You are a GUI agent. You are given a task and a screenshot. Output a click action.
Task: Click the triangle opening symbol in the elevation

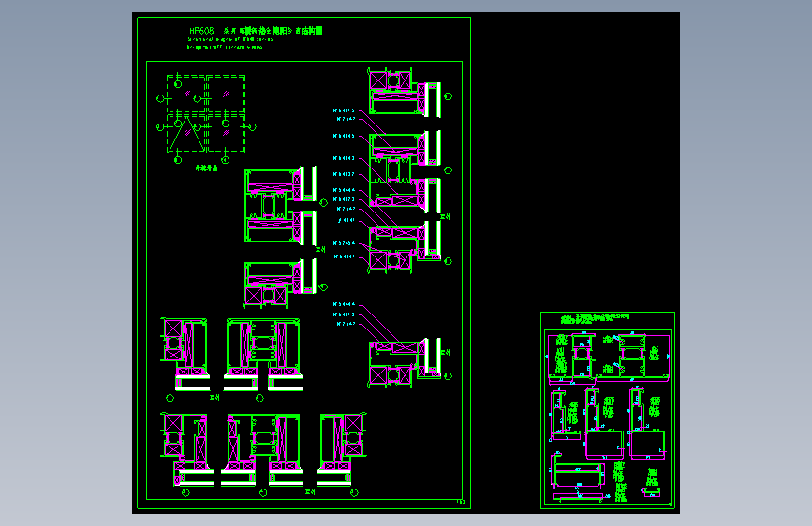(x=187, y=134)
